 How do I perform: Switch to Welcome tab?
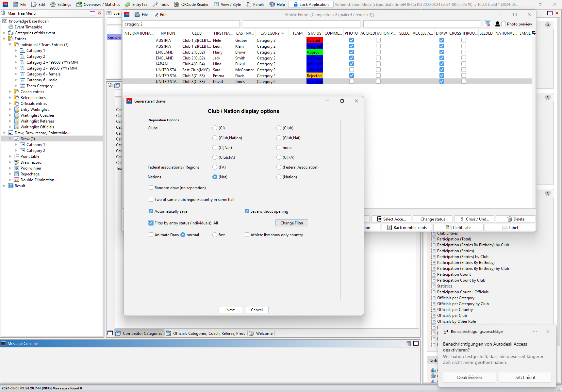(x=261, y=333)
